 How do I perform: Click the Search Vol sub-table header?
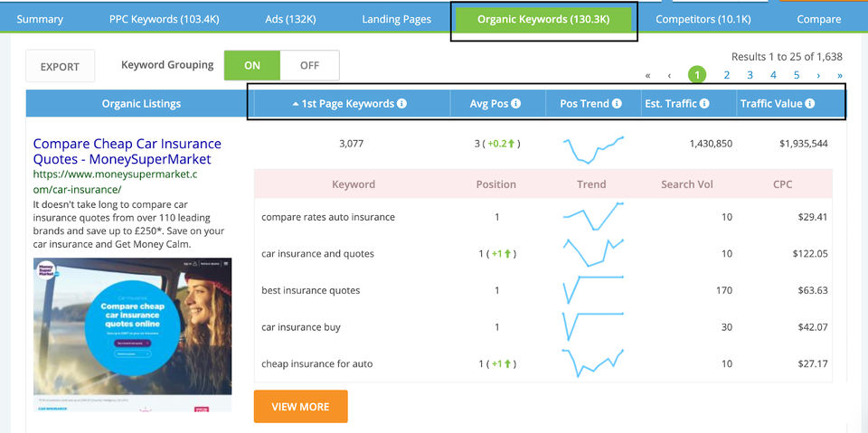[x=687, y=184]
